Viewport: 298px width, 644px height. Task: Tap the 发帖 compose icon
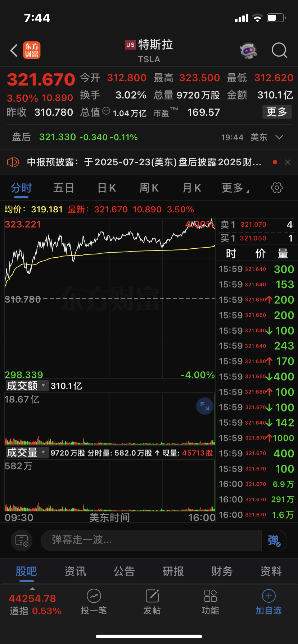(152, 596)
